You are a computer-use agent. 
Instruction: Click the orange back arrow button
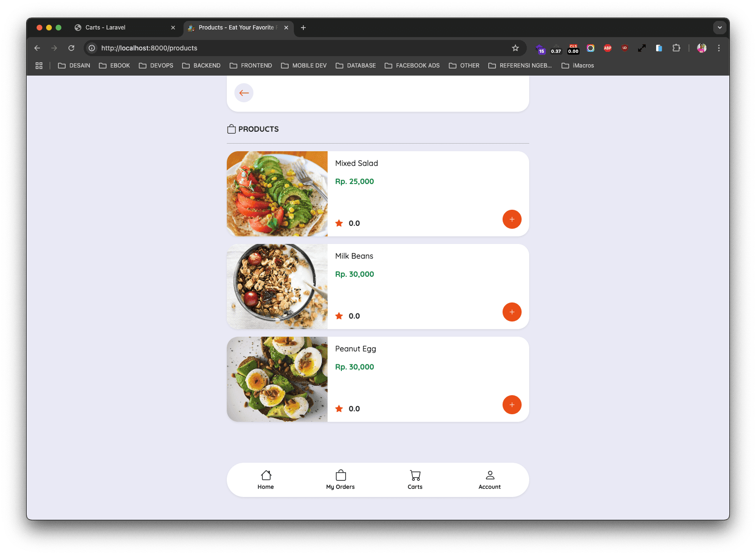pyautogui.click(x=244, y=93)
